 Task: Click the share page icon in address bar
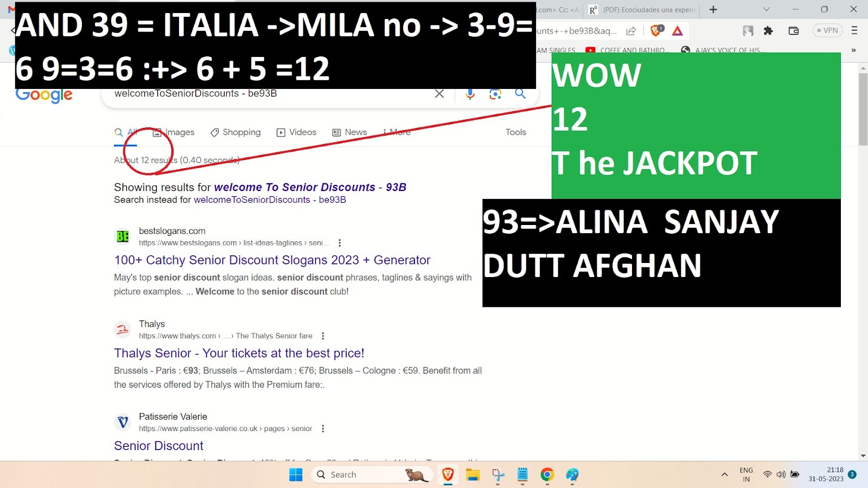coord(631,31)
